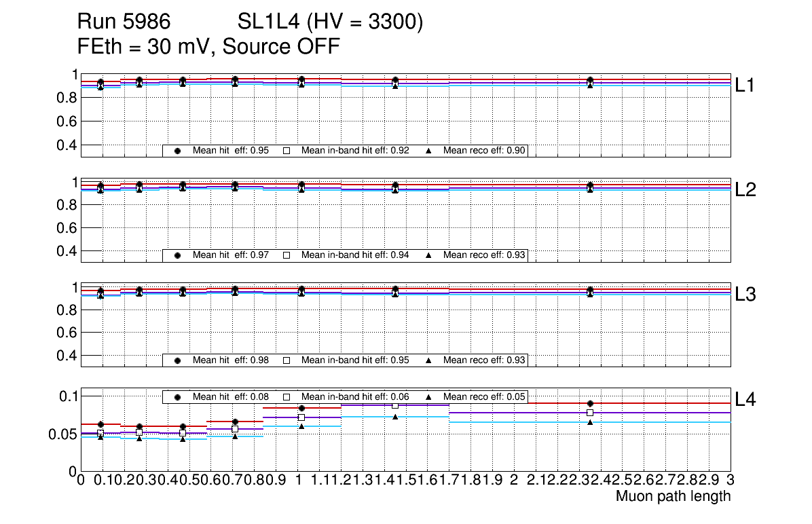Select the rightmost triangle data point in L4
Viewport: 812px width, 524px height.
[x=590, y=422]
